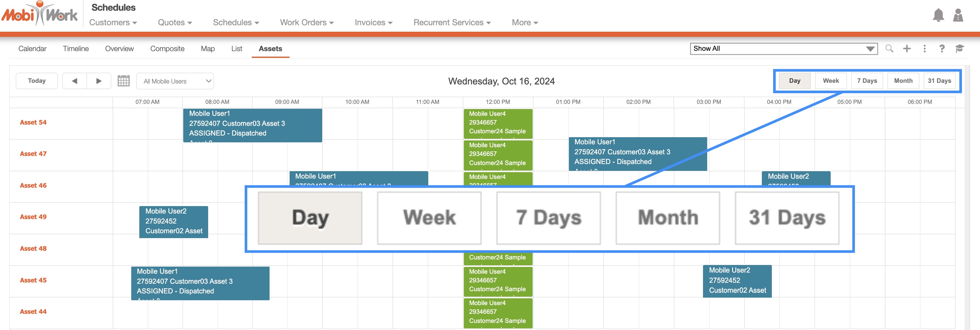Open the calendar date picker icon
Screen dimensions: 980x330
point(124,81)
